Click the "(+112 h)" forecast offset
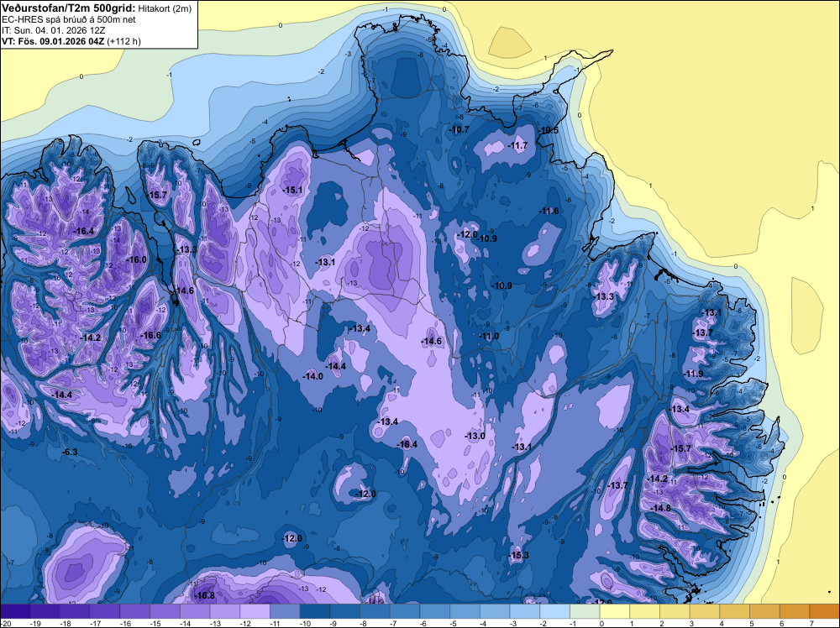This screenshot has height=628, width=840. pyautogui.click(x=123, y=41)
